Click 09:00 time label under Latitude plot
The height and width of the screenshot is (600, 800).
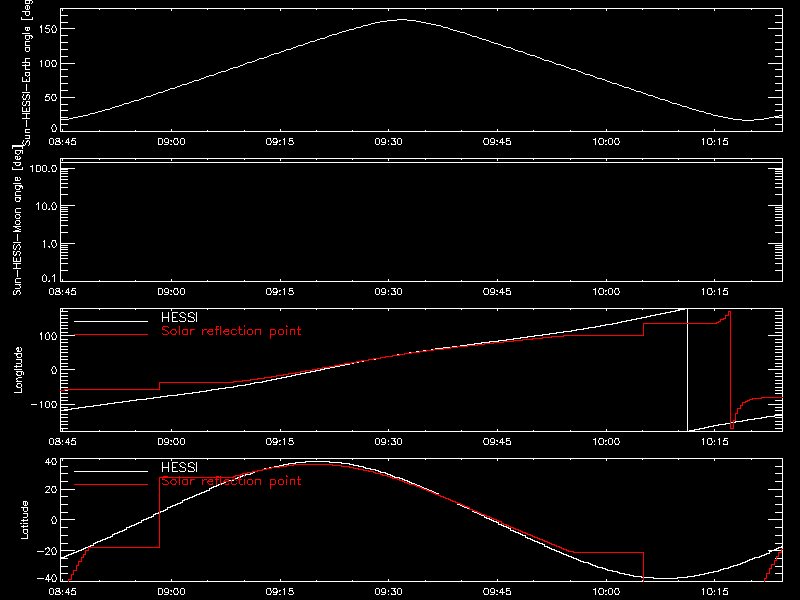pos(171,591)
